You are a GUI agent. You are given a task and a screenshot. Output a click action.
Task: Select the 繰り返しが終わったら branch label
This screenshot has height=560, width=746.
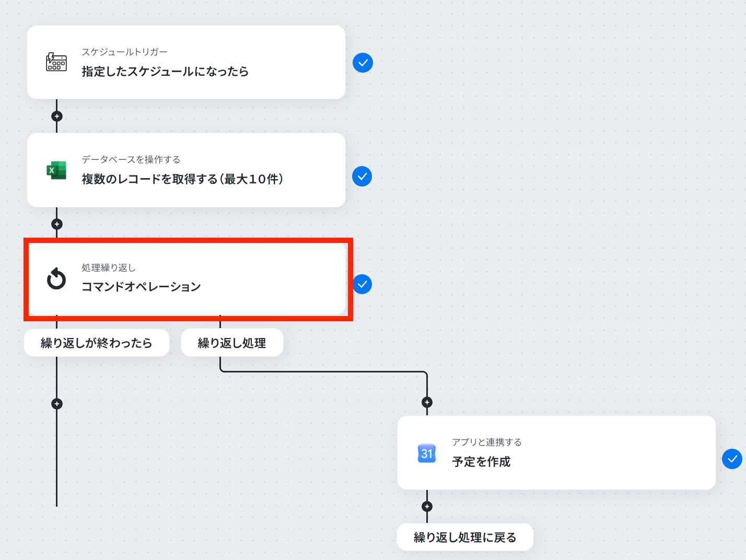tap(97, 343)
